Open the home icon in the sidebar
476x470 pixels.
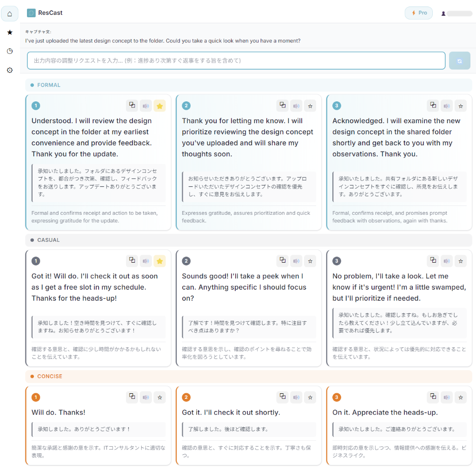tap(10, 13)
